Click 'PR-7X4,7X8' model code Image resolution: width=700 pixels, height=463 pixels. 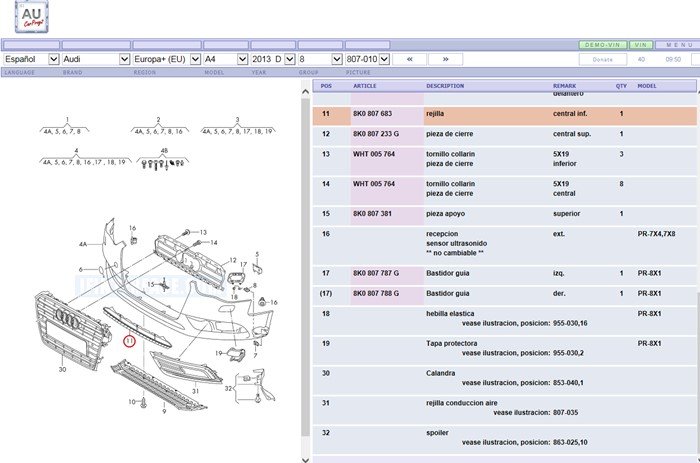656,234
